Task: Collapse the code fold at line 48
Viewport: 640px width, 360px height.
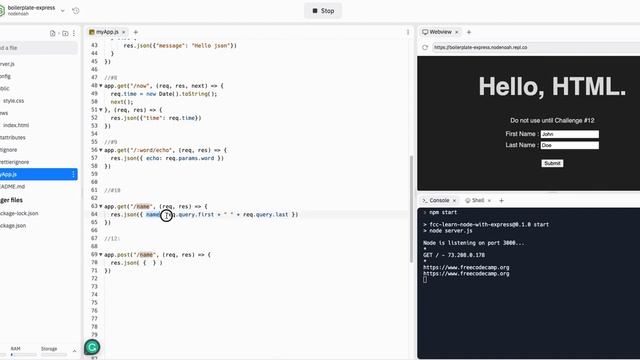Action: click(x=101, y=86)
